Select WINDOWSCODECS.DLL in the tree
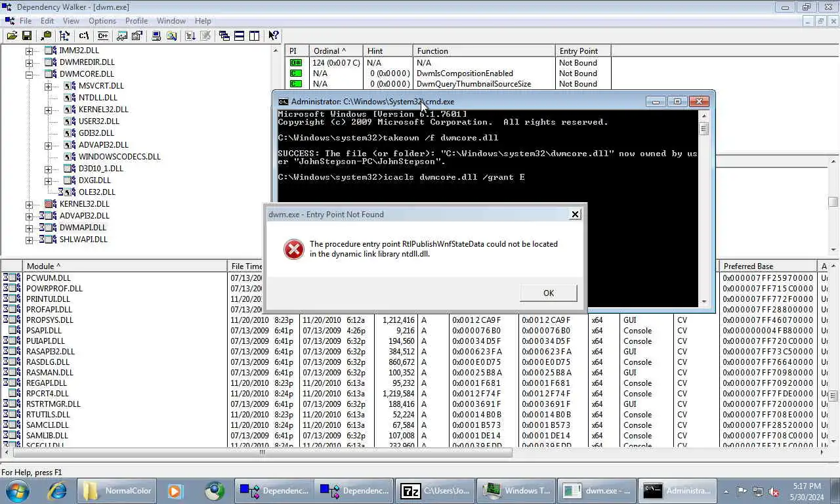The width and height of the screenshot is (840, 504). pos(119,157)
